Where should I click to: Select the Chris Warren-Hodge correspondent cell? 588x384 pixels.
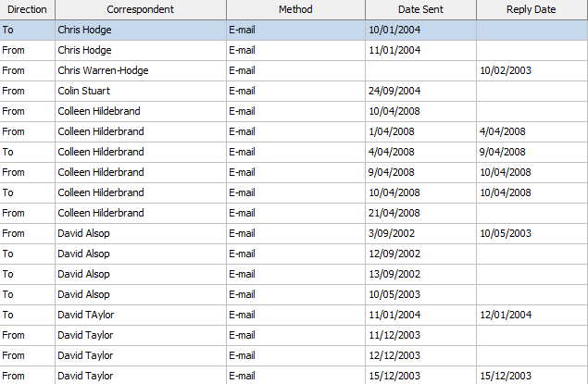(103, 70)
